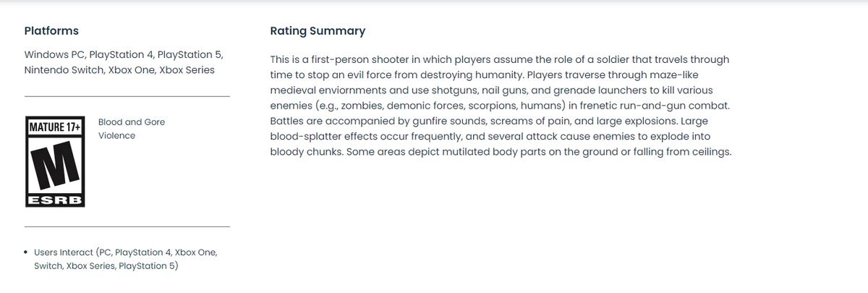
Task: Click the bullet point before Users Interact
Action: coord(26,252)
